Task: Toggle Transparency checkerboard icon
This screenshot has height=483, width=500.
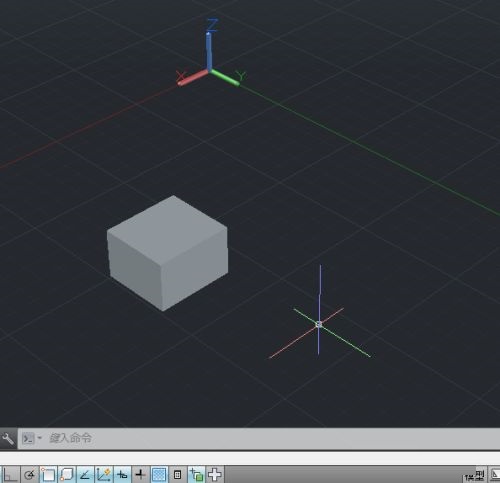Action: pyautogui.click(x=159, y=474)
